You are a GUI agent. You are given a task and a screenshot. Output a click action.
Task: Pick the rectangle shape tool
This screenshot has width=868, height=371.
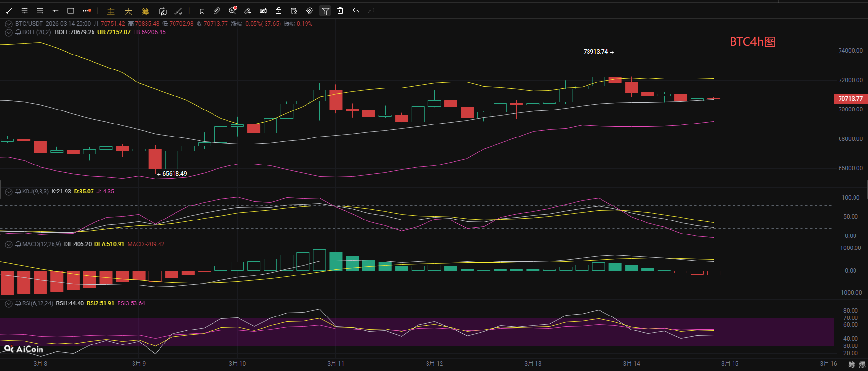71,11
